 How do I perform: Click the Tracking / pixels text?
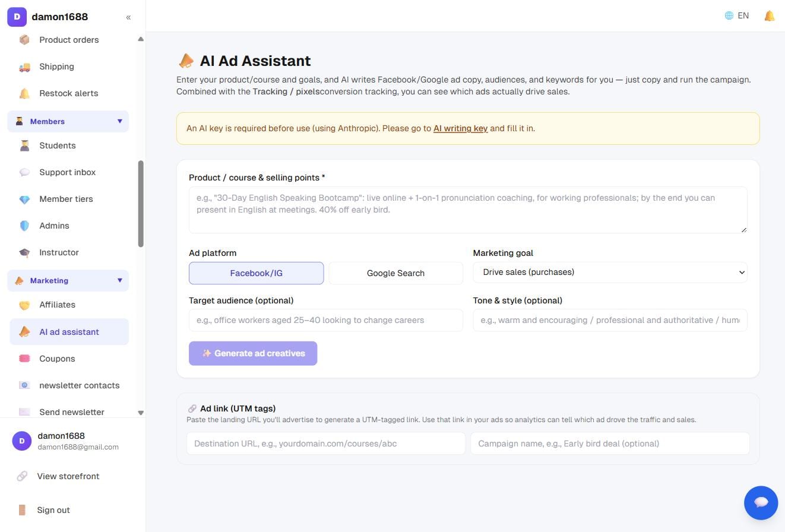pos(286,91)
